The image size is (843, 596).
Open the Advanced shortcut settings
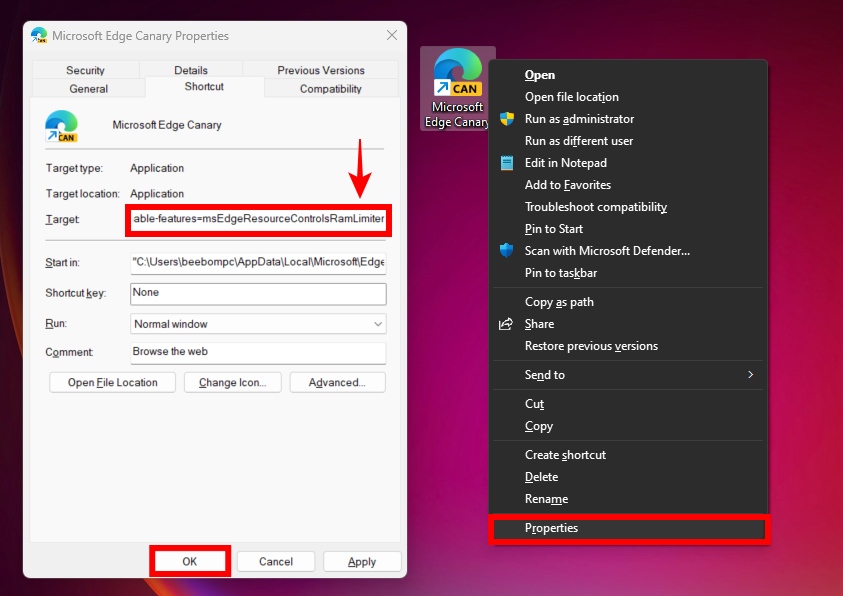pos(337,383)
